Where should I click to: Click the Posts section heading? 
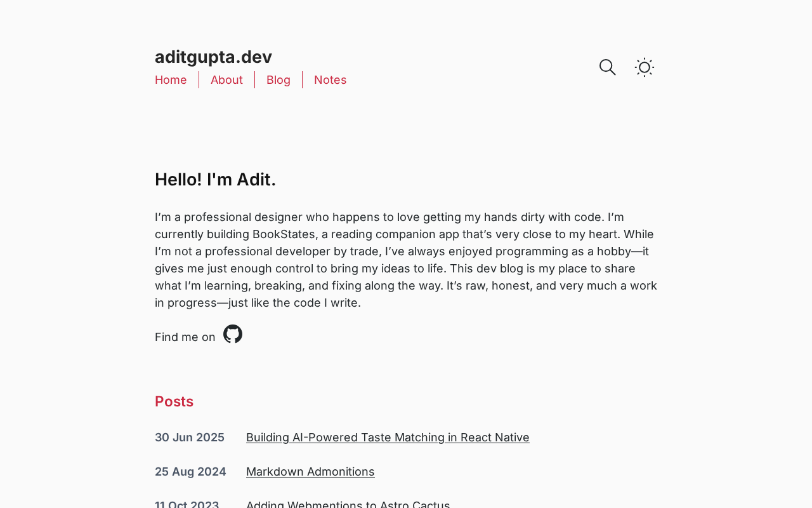(x=174, y=401)
